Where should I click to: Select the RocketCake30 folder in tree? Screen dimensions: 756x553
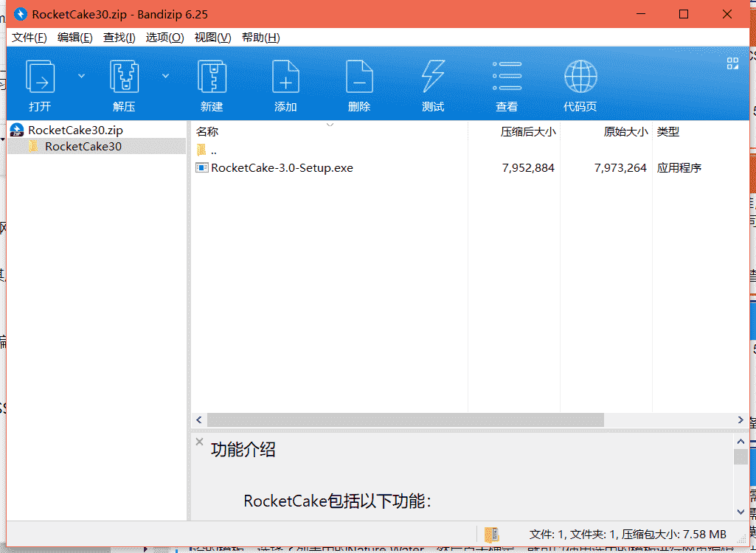83,147
